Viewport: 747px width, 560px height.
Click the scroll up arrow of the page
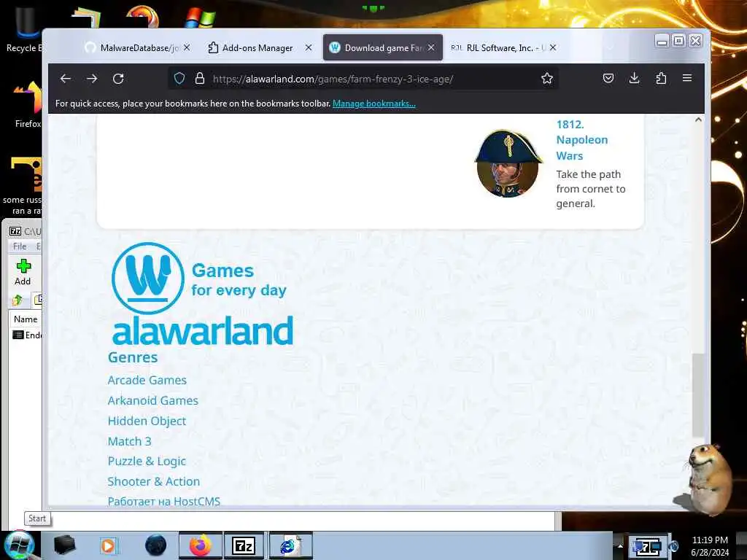tap(698, 120)
